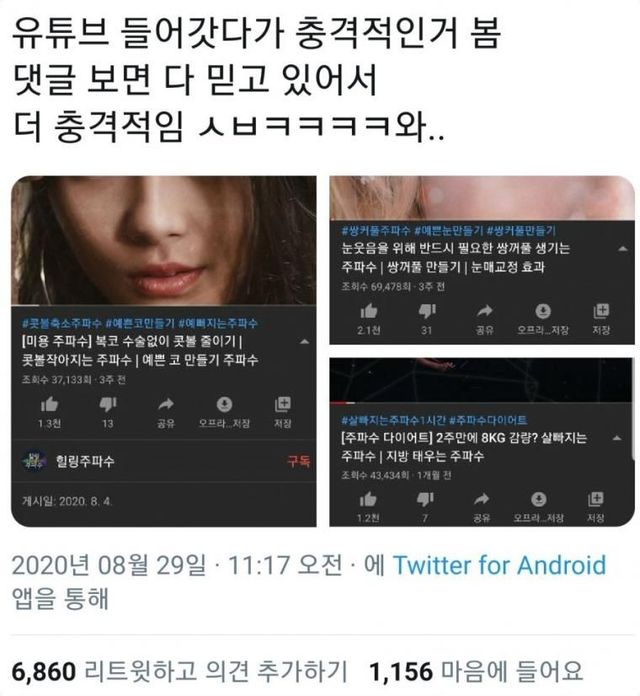Subscribe to 힐링주파수 channel
The image size is (640, 696).
(299, 461)
